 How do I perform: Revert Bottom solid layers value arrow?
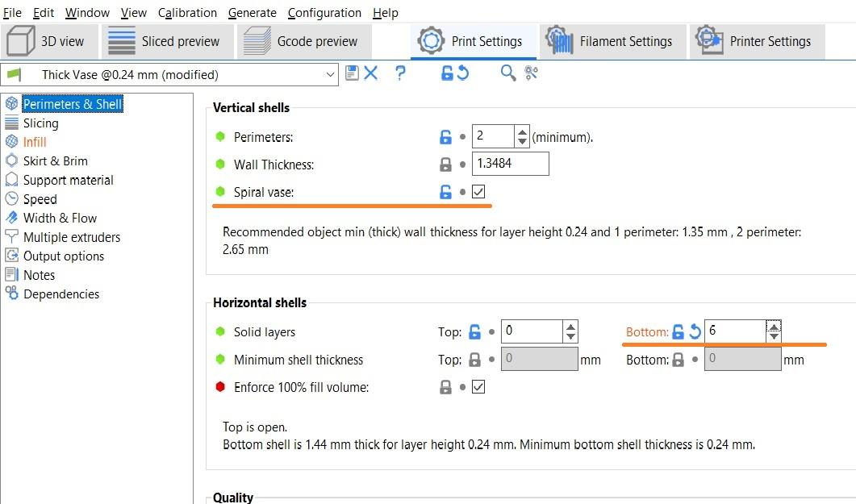695,331
